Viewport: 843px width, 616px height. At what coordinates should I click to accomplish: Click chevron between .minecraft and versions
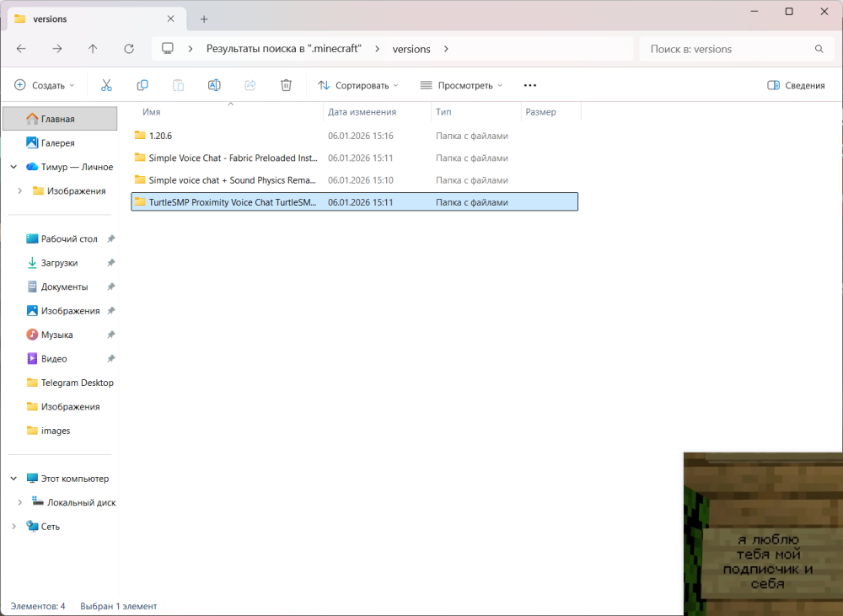click(x=378, y=49)
